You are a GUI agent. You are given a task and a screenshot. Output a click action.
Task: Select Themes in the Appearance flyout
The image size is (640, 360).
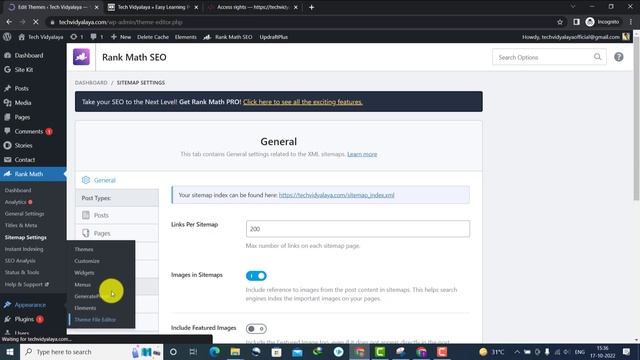pos(84,249)
